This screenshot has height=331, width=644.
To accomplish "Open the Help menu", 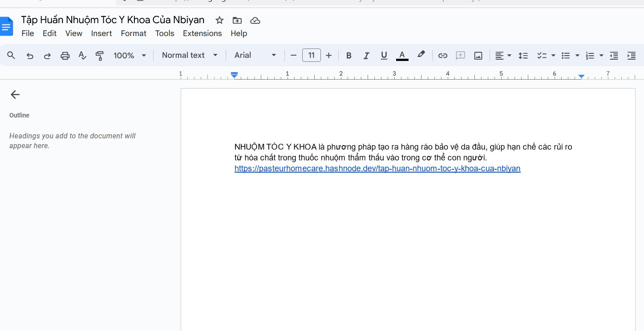I will coord(239,33).
